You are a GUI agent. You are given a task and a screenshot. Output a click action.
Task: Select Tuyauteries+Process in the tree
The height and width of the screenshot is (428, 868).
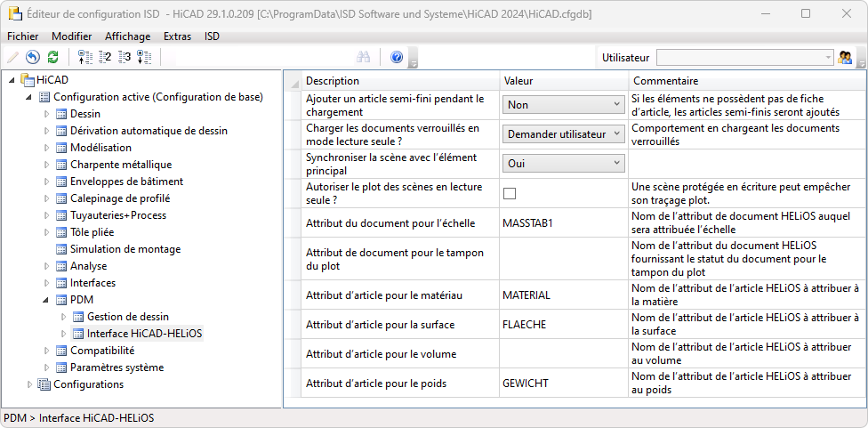[118, 215]
